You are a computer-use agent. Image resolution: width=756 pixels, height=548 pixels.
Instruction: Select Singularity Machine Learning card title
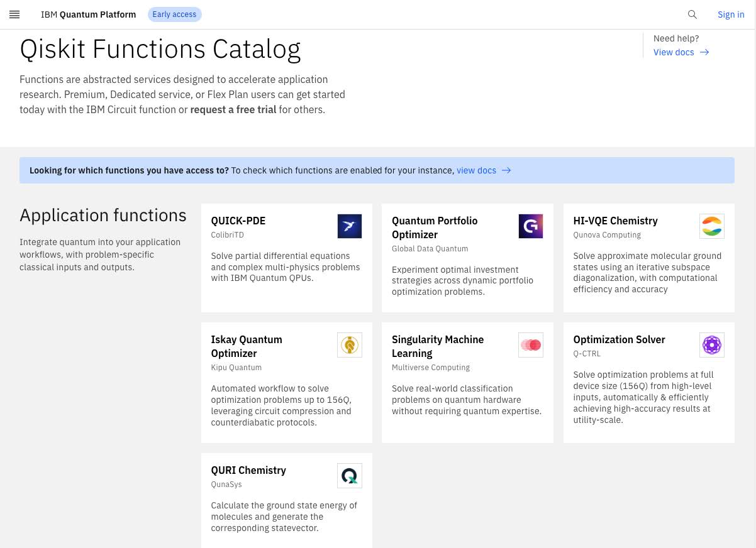(x=437, y=346)
